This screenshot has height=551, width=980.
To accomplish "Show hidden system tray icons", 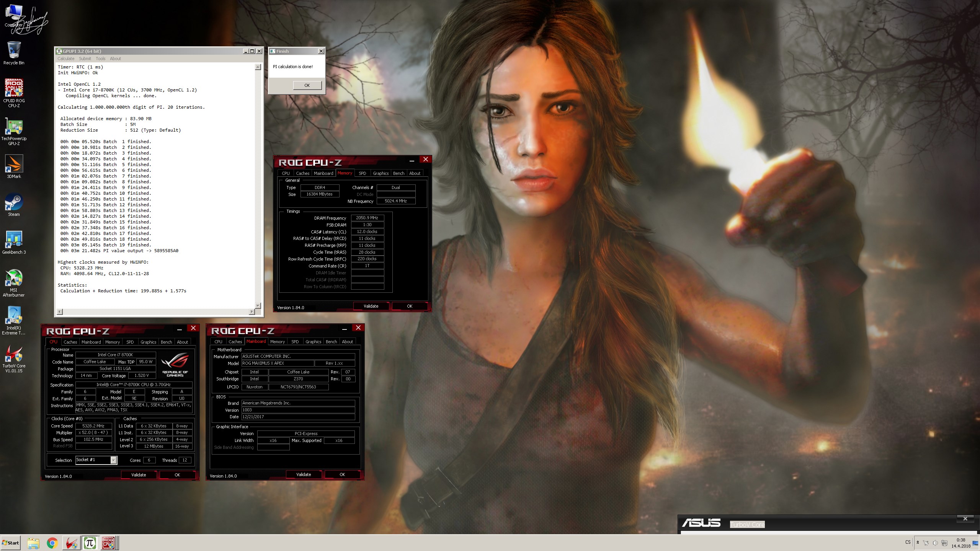I will pyautogui.click(x=918, y=543).
